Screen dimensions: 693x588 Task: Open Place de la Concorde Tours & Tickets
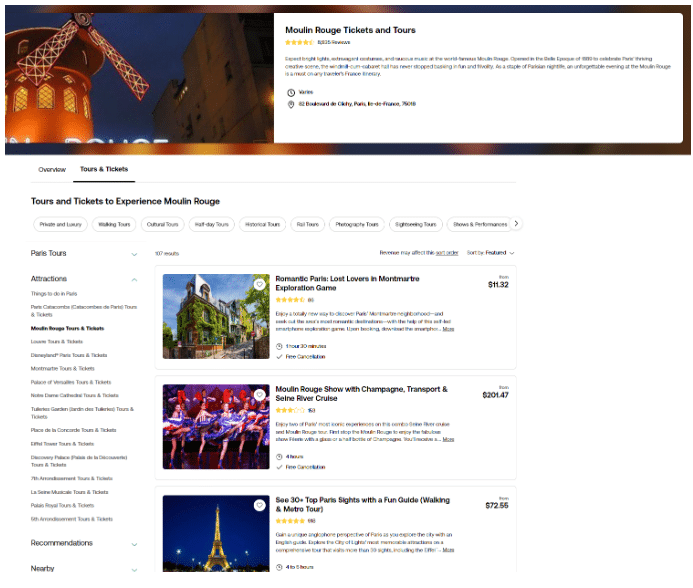pos(73,430)
